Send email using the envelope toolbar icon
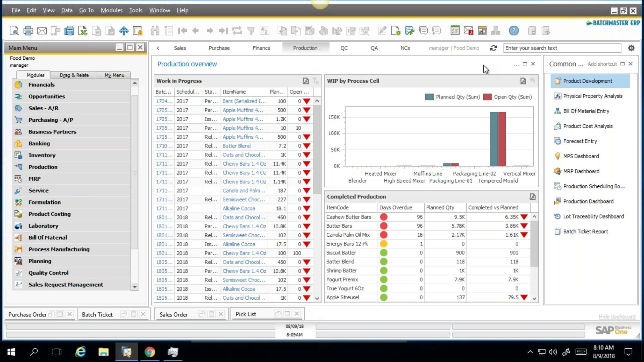Viewport: 644px width, 362px height. 42,31
